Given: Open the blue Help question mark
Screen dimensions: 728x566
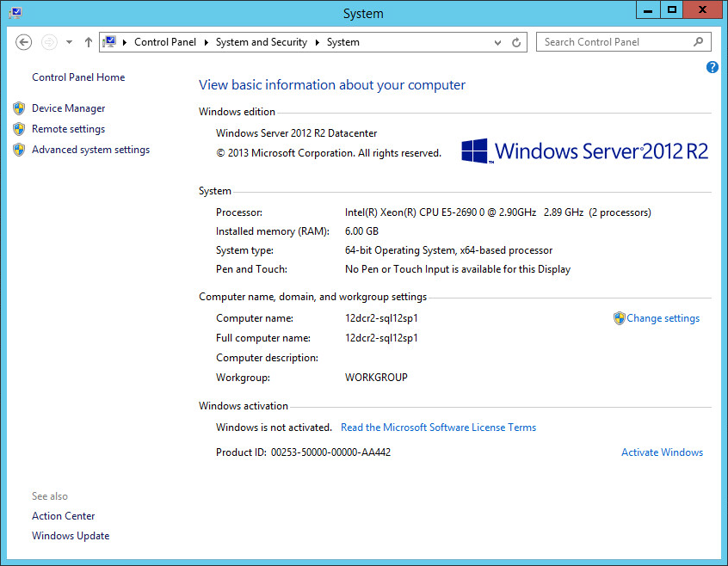Looking at the screenshot, I should coord(713,67).
